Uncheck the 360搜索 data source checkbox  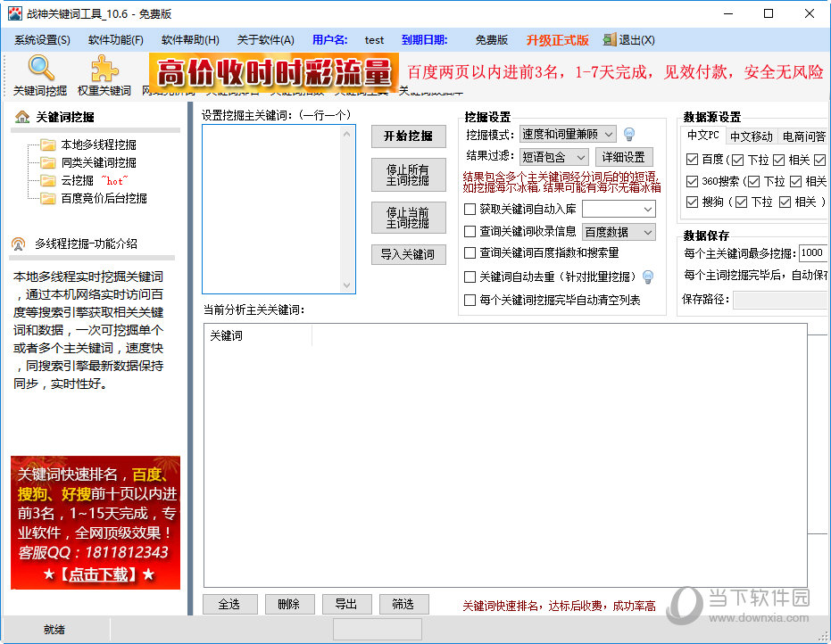coord(693,182)
